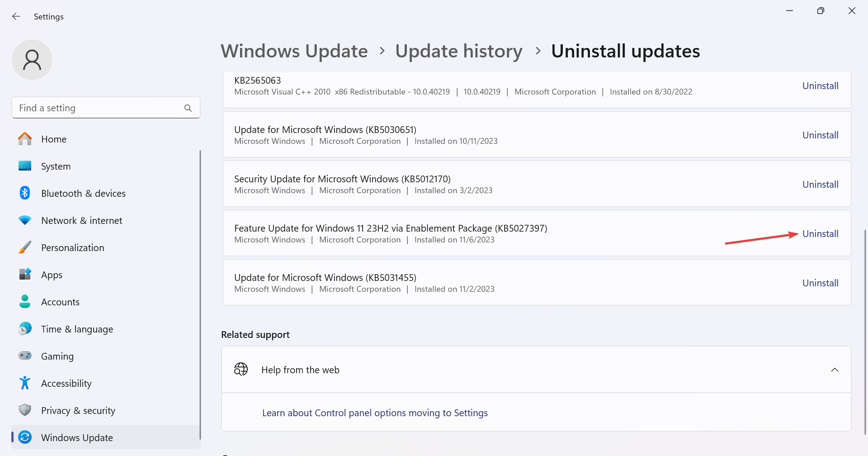Screen dimensions: 868x456
Task: Click Installed on 8/30/2022 text
Action: point(651,92)
